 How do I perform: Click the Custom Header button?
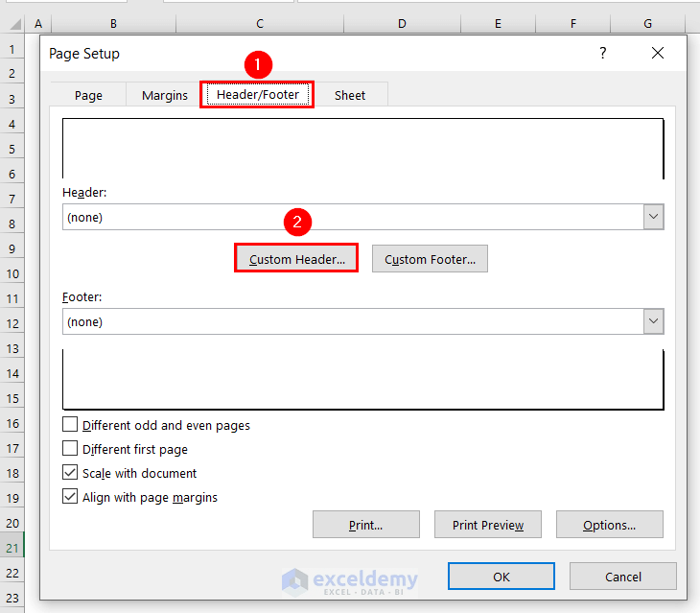(297, 258)
